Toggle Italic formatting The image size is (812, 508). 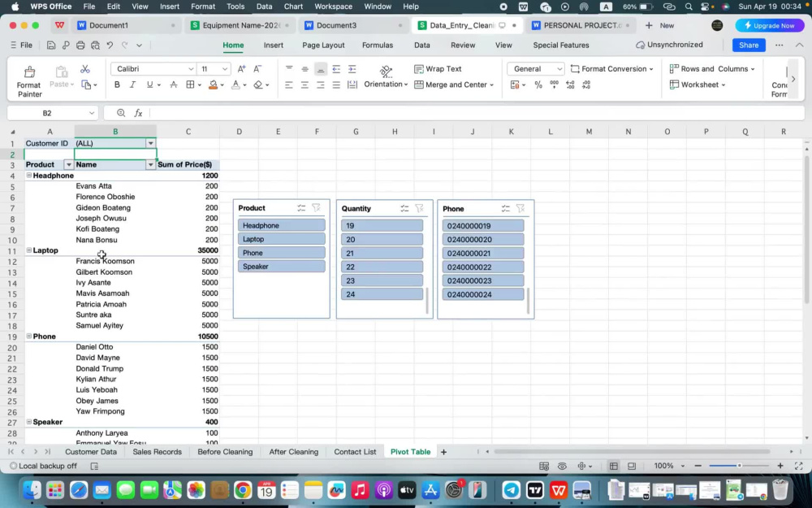point(132,85)
